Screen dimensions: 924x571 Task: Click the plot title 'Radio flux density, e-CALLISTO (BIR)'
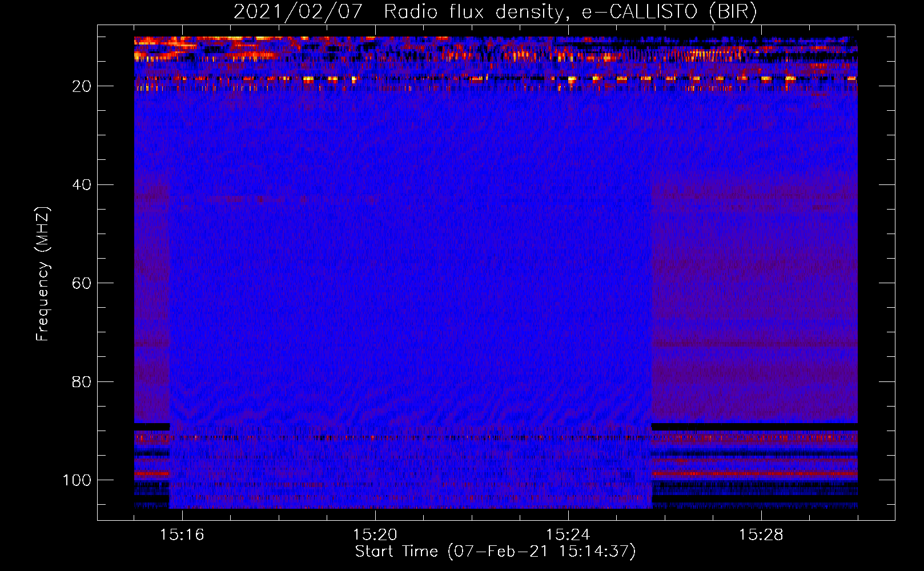[x=570, y=12]
